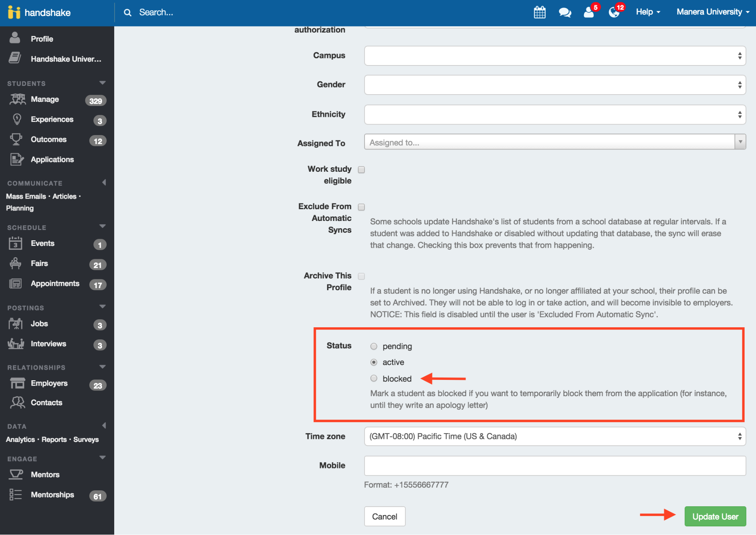
Task: Click the Search text field
Action: point(156,12)
